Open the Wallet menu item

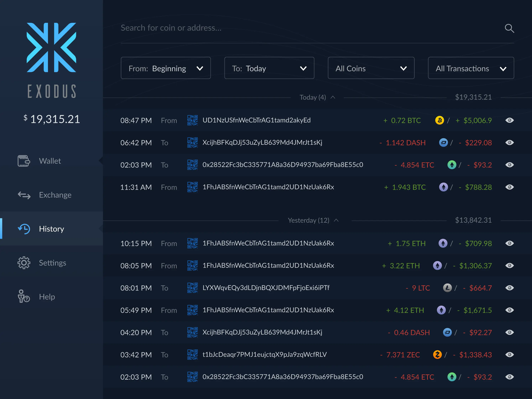point(51,161)
